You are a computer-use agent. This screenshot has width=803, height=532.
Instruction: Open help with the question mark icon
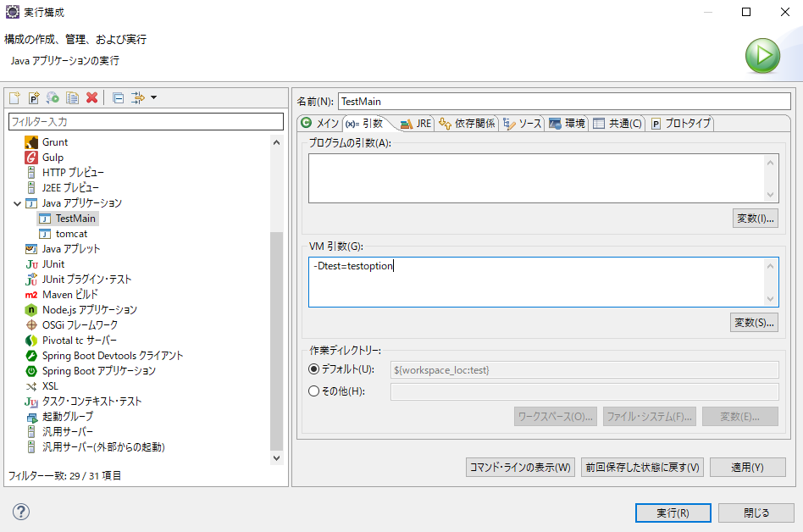click(21, 512)
